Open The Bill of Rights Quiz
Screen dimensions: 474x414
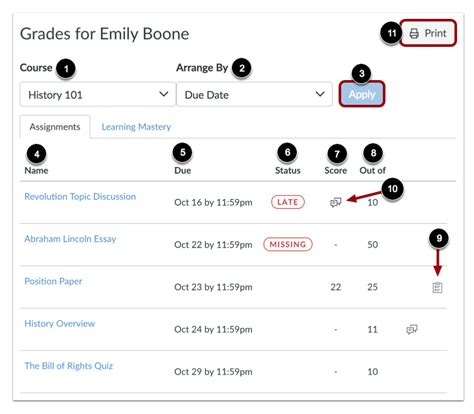(69, 366)
